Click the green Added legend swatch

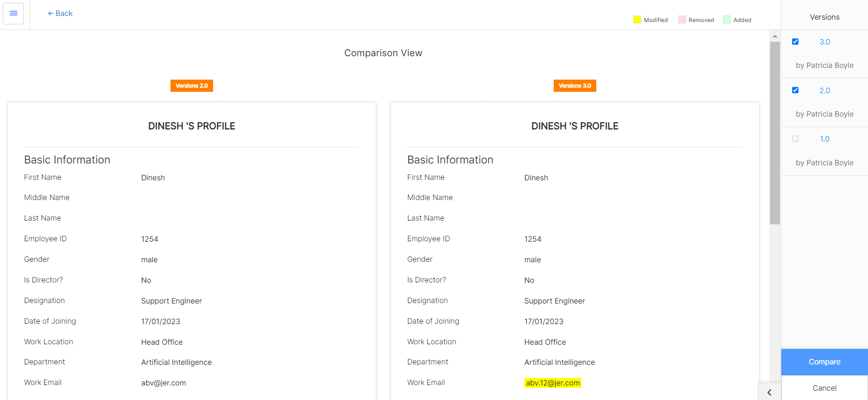point(727,20)
